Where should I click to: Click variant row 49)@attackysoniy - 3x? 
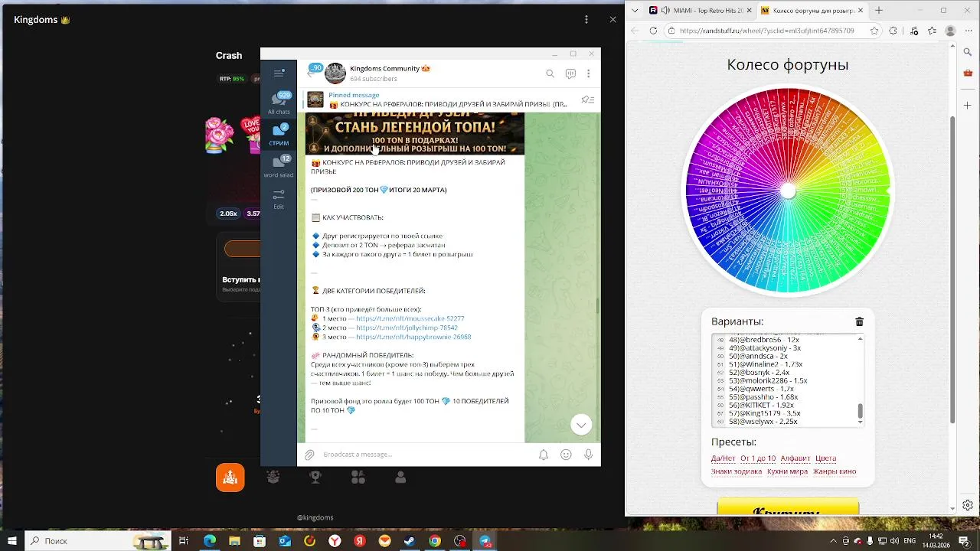(x=765, y=347)
